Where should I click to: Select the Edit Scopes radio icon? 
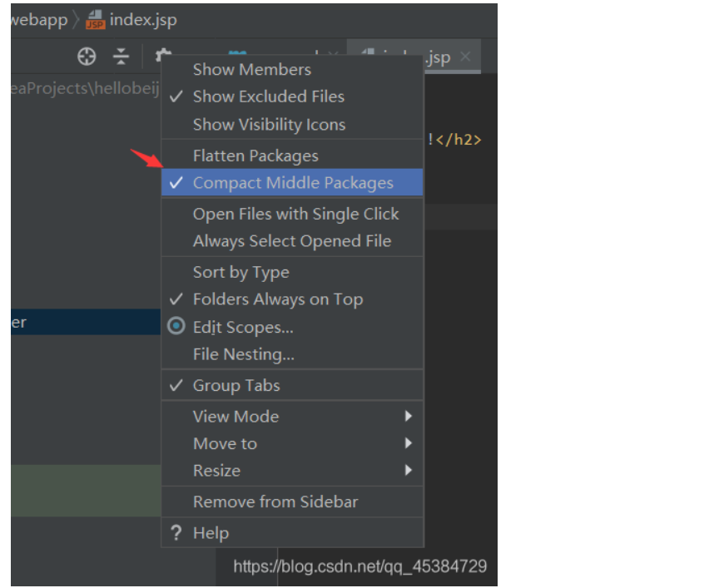(x=176, y=327)
